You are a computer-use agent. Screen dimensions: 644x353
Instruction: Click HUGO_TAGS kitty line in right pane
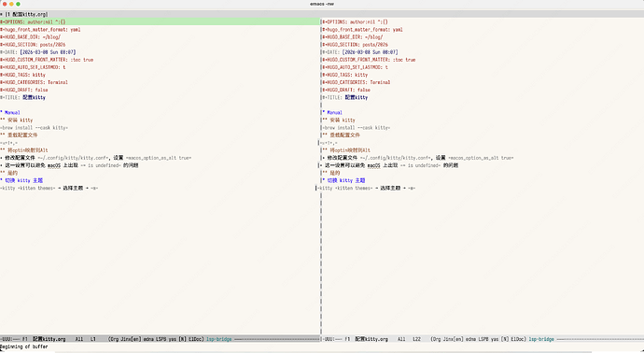pos(345,75)
